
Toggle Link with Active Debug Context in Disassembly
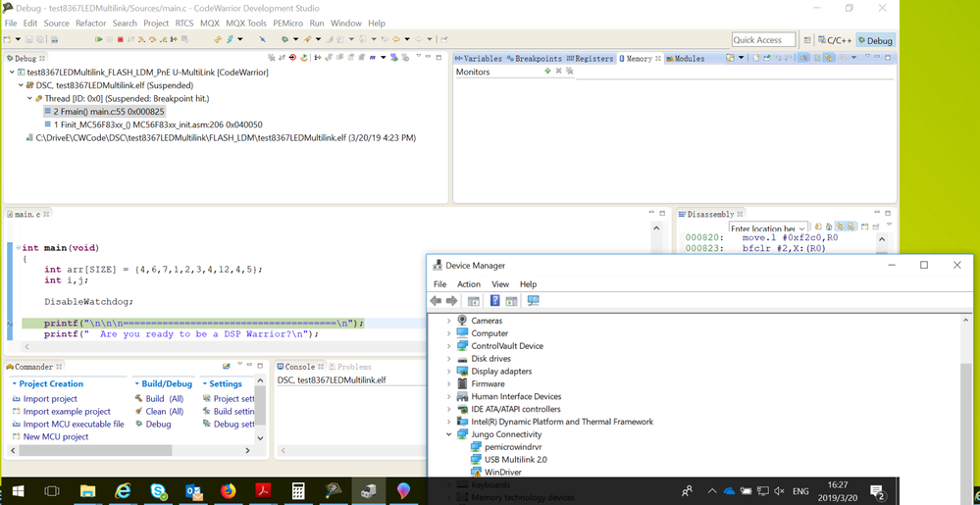click(x=840, y=227)
